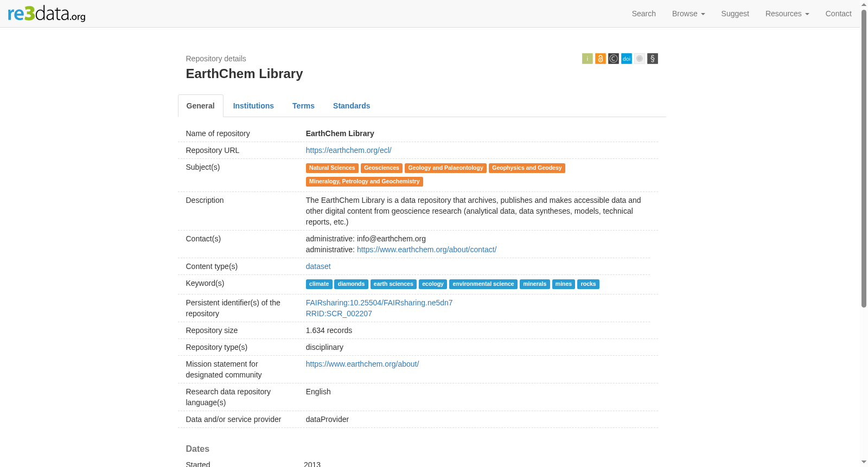This screenshot has height=467, width=868.
Task: Click the diamonds keyword tag
Action: pos(351,284)
